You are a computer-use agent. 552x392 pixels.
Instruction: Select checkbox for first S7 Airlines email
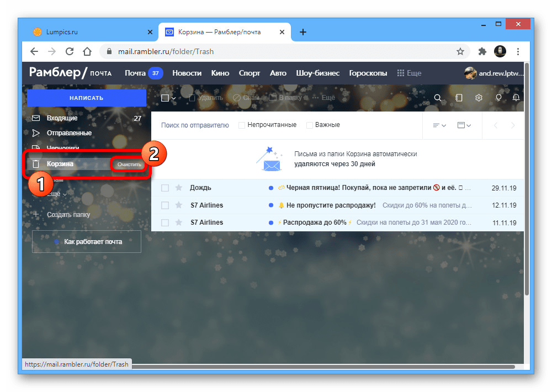tap(164, 205)
